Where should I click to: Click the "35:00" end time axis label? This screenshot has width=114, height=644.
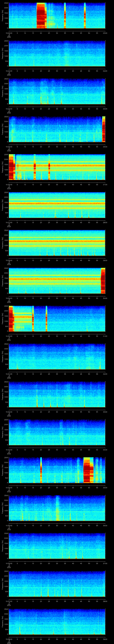pyautogui.click(x=105, y=487)
